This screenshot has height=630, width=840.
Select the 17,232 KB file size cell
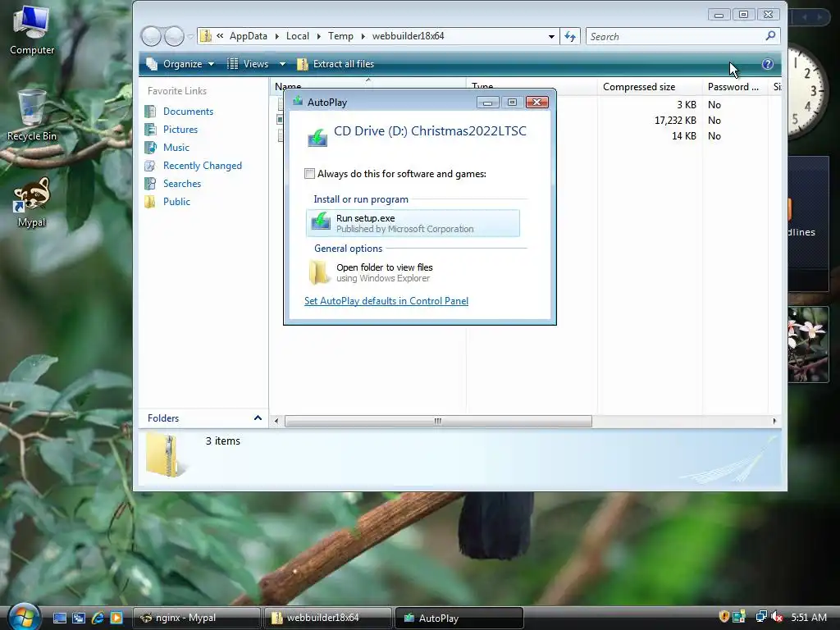pyautogui.click(x=675, y=120)
